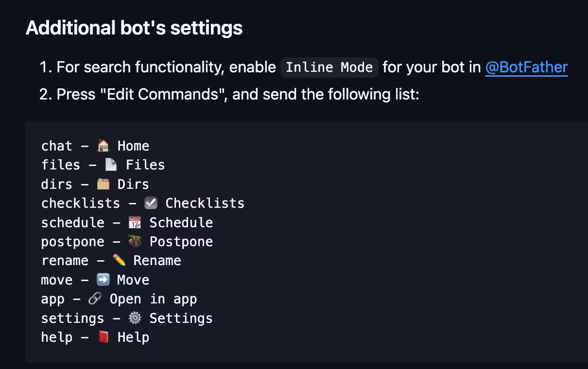This screenshot has height=369, width=588.
Task: Click the Inline Mode code label
Action: 329,67
